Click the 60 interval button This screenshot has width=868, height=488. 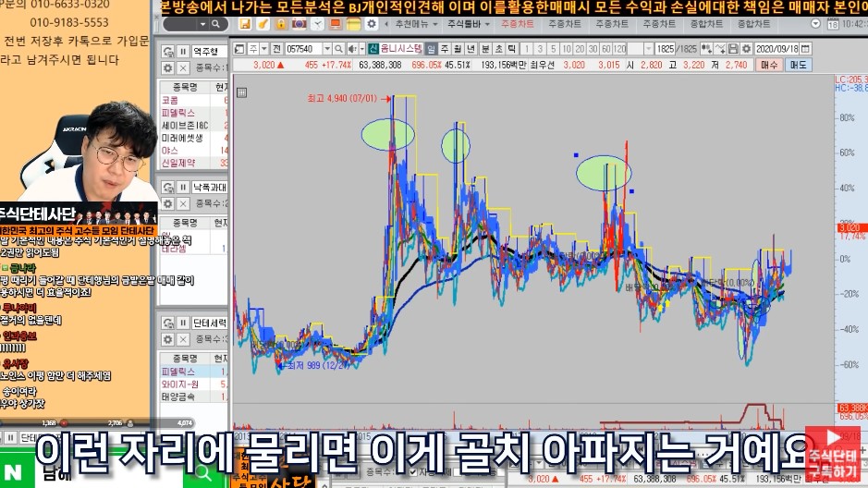pos(606,49)
